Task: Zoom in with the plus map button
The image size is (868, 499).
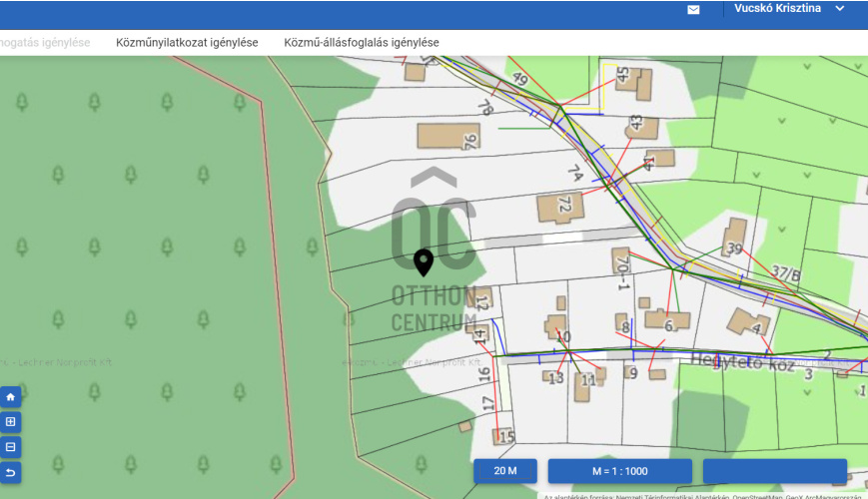Action: [x=11, y=422]
